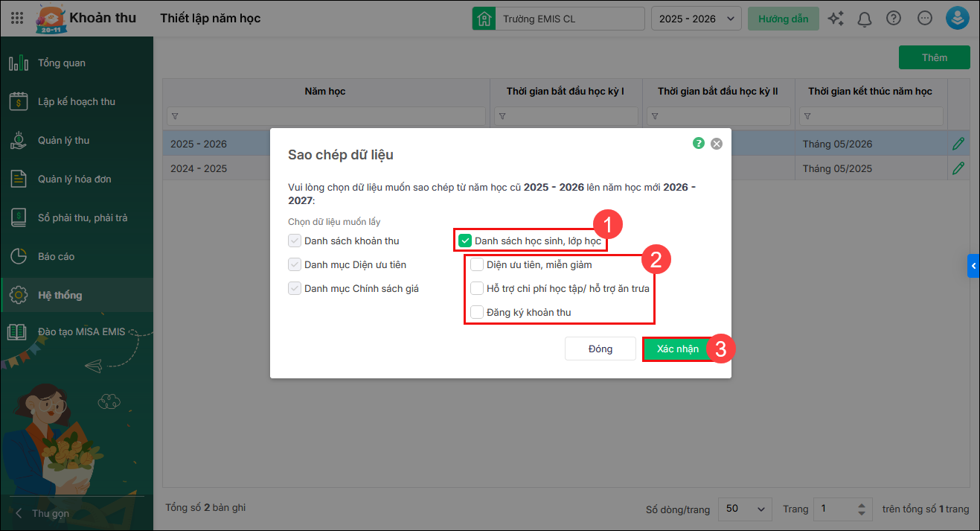Expand the blue right side panel arrow
The height and width of the screenshot is (531, 980).
click(x=973, y=266)
